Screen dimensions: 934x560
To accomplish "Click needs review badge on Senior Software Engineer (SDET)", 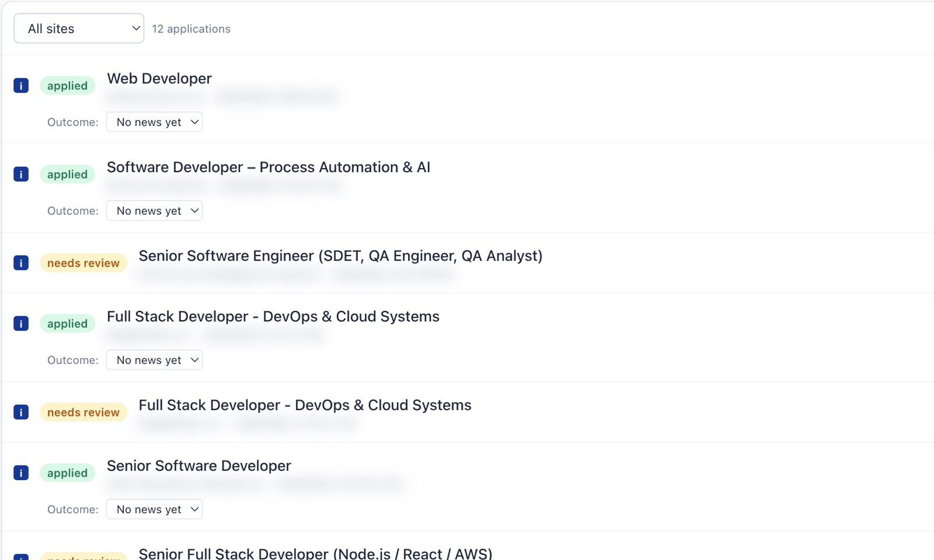I will point(83,263).
